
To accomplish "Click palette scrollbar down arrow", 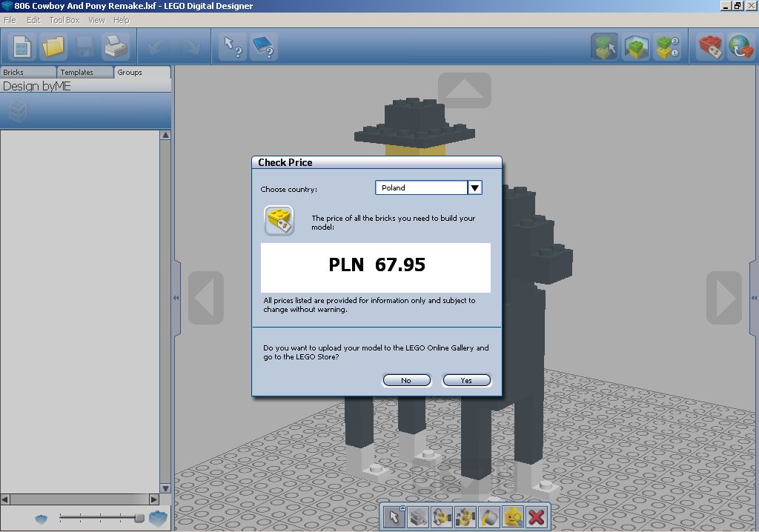I will pos(165,488).
